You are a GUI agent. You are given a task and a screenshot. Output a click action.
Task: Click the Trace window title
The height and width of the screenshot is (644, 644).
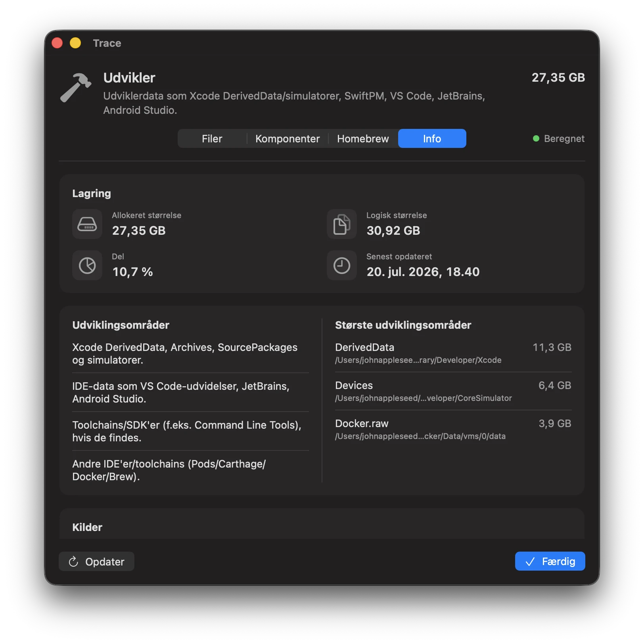(107, 43)
